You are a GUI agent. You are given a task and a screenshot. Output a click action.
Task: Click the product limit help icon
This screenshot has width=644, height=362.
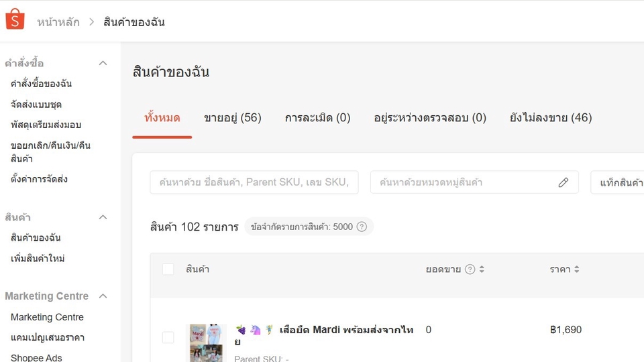pos(362,227)
